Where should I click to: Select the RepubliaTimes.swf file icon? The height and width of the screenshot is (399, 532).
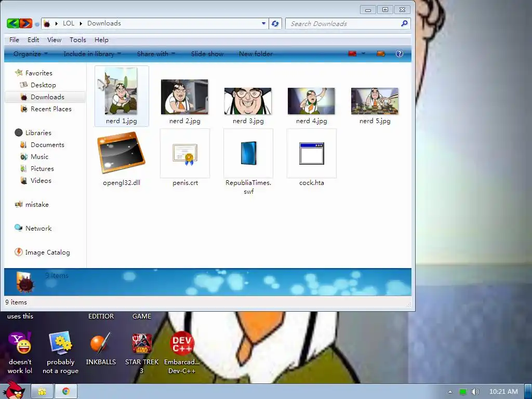pos(248,153)
